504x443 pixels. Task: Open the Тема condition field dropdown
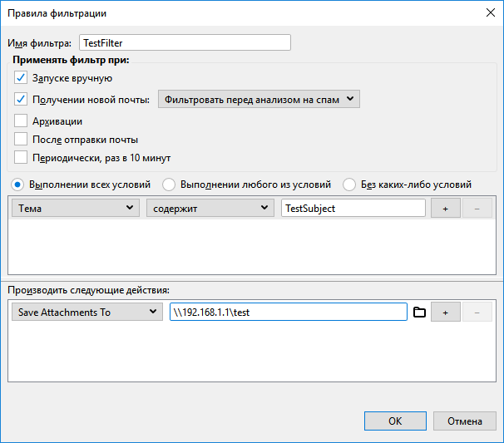76,208
